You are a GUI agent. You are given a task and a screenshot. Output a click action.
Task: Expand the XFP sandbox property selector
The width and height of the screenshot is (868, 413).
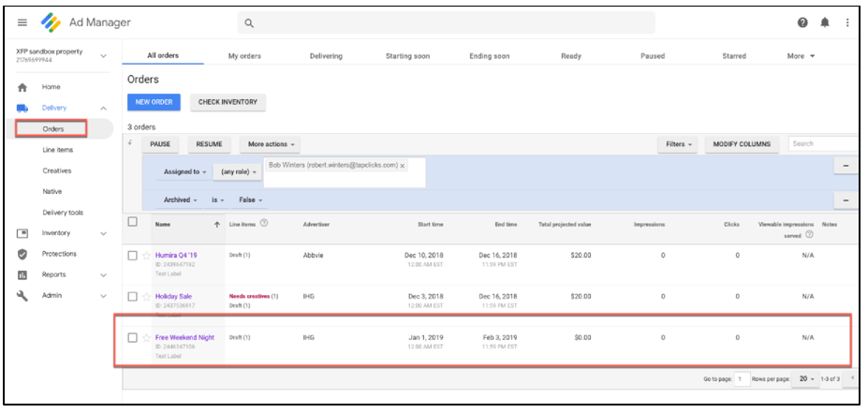point(103,56)
